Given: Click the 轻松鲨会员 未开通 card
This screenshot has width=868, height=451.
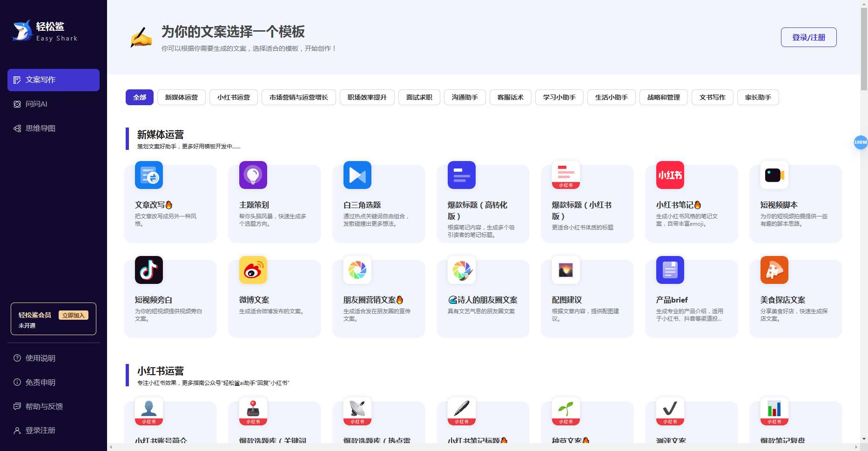Looking at the screenshot, I should click(54, 319).
